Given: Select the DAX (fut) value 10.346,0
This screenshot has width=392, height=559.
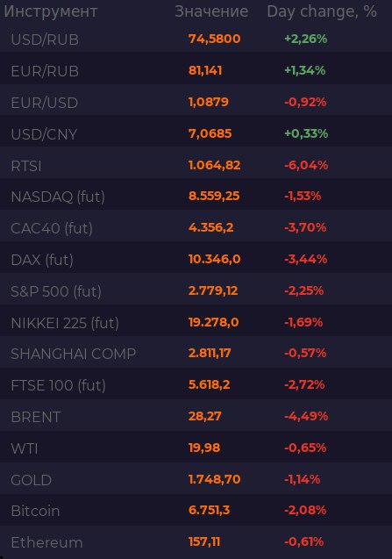Looking at the screenshot, I should coord(215,259).
